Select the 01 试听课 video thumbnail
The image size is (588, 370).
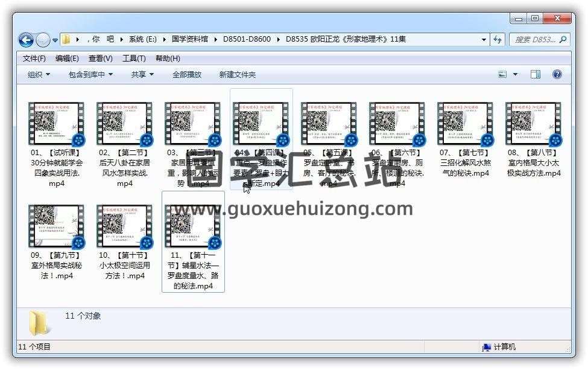tap(57, 124)
